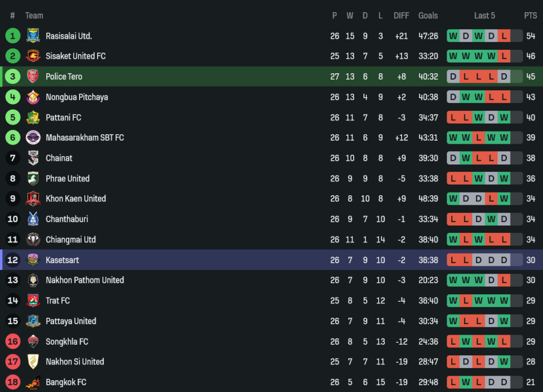Click the Sisaket United FC logo
Screen dimensions: 543x392
[x=33, y=56]
